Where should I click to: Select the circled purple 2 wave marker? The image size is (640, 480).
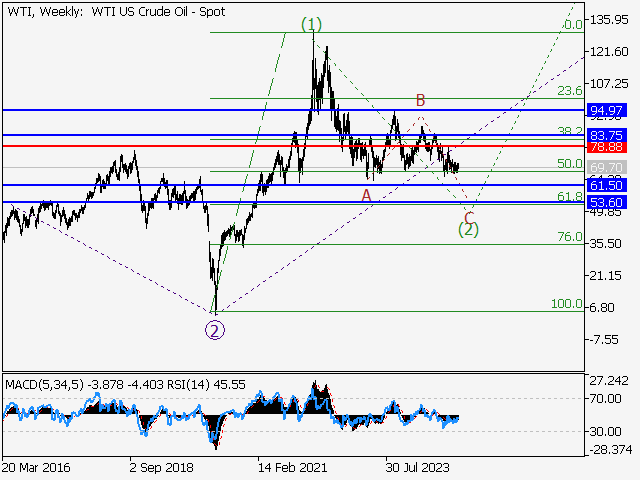pos(214,330)
